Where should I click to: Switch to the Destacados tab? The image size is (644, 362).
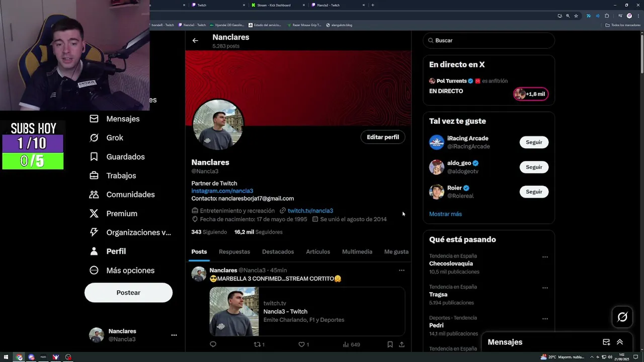click(278, 252)
